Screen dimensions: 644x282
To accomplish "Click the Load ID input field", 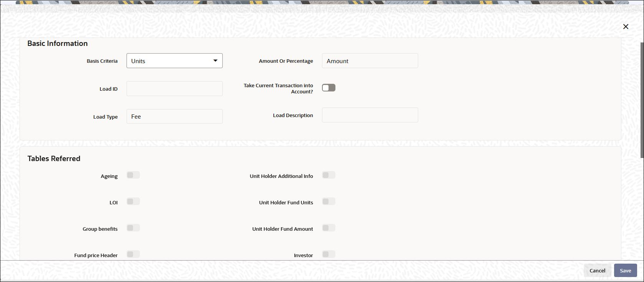I will 175,89.
